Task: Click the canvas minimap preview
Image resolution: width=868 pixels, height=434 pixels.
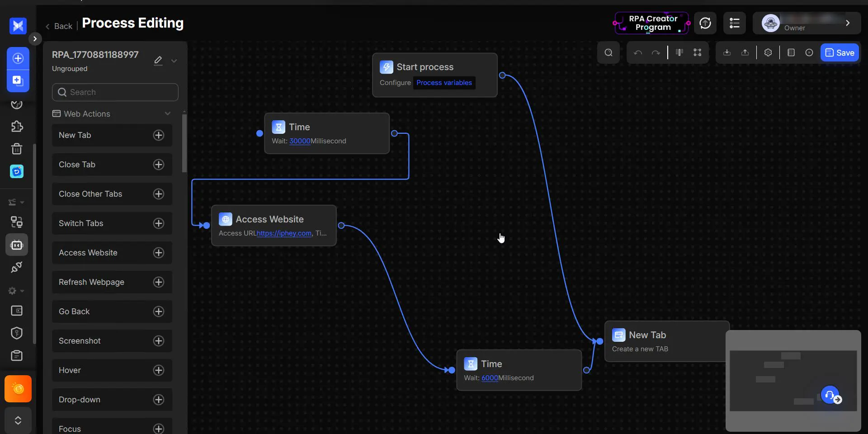Action: click(793, 381)
